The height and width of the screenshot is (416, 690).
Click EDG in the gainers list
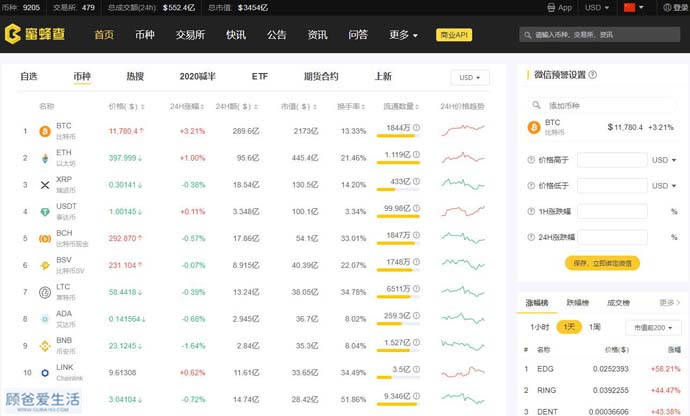pos(545,369)
